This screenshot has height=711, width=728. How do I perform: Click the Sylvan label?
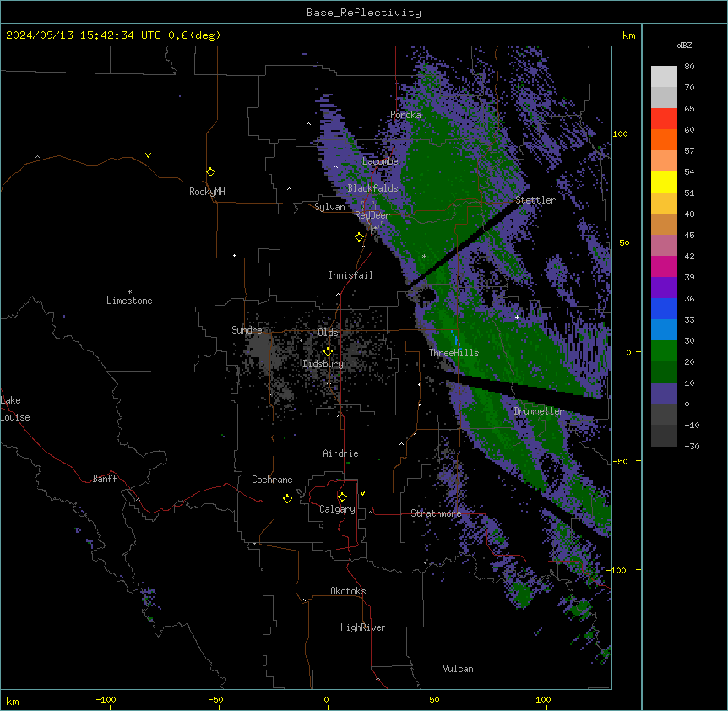click(329, 207)
